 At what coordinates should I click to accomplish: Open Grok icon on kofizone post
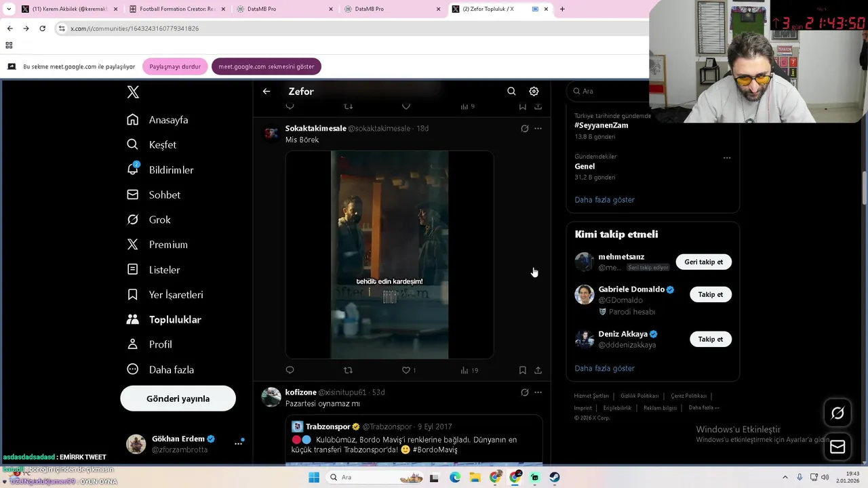pos(524,392)
